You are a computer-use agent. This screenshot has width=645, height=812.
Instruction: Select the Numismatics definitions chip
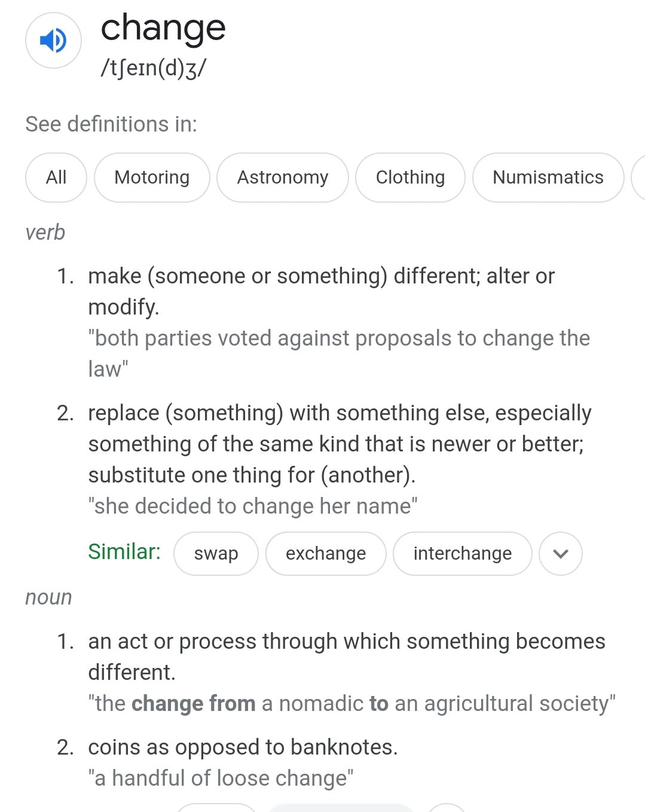pos(548,178)
